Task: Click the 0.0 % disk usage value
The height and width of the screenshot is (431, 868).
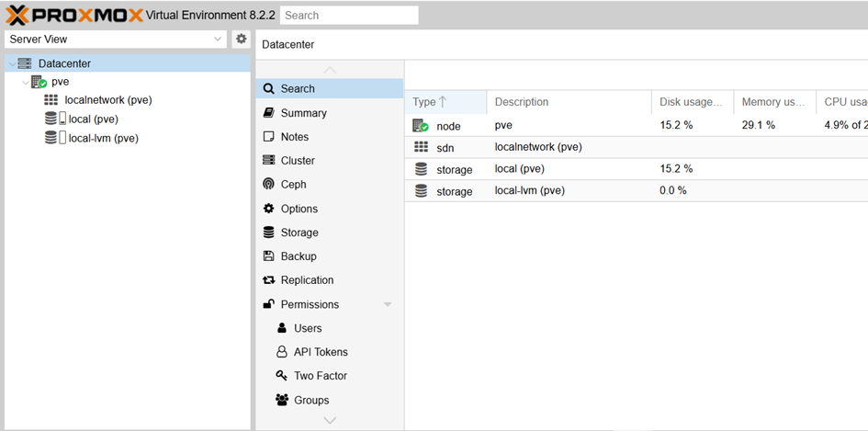Action: pos(673,190)
